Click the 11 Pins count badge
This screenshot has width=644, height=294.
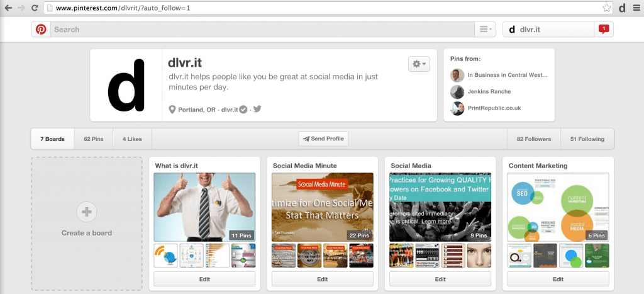point(241,235)
